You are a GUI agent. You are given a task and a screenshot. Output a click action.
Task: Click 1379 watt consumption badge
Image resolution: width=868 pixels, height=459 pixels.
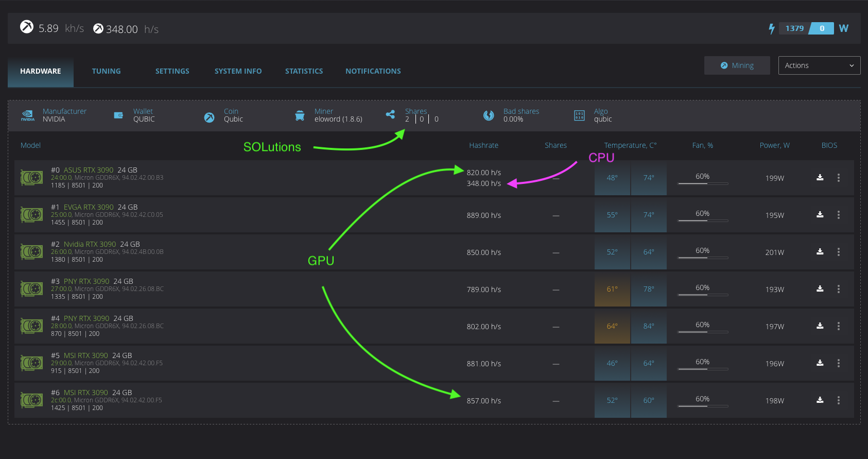pyautogui.click(x=794, y=28)
